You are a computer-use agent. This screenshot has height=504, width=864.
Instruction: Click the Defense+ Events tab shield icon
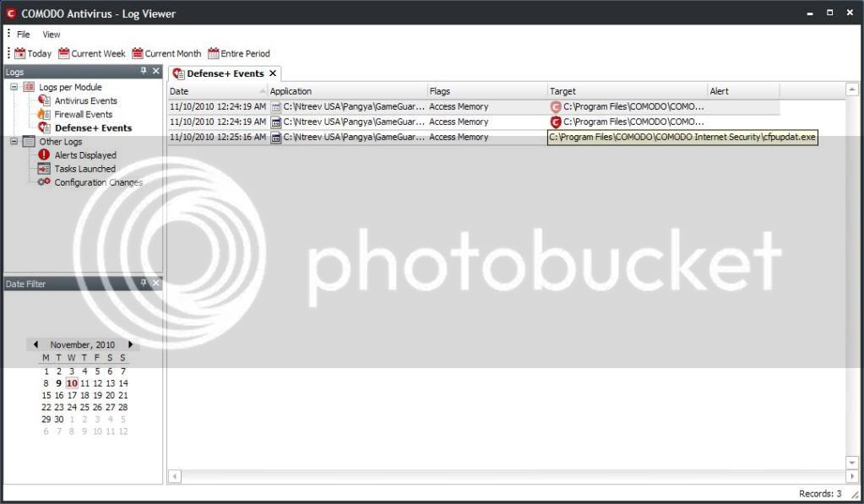pyautogui.click(x=178, y=73)
